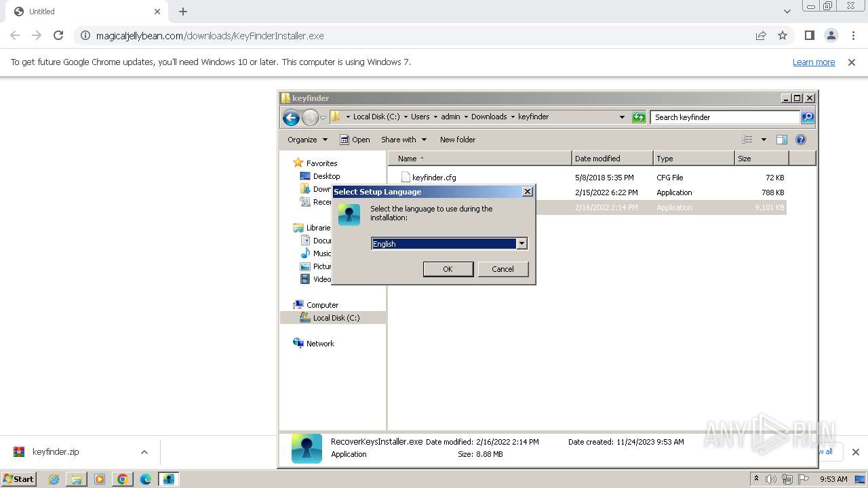Click admin in Explorer address breadcrumb
This screenshot has height=488, width=868.
(450, 117)
